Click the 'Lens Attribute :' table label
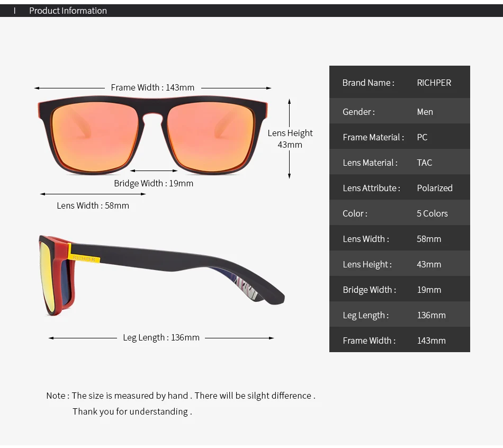This screenshot has height=448, width=503. [x=372, y=188]
